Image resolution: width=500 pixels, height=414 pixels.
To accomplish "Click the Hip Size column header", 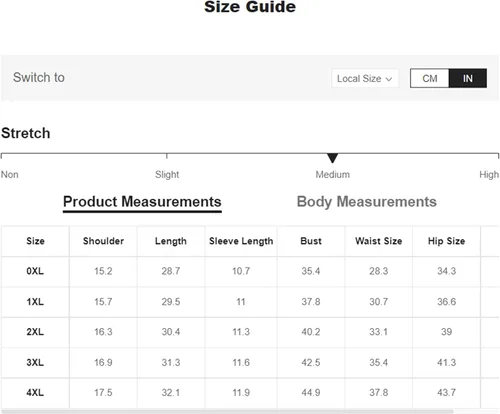I will coord(446,241).
